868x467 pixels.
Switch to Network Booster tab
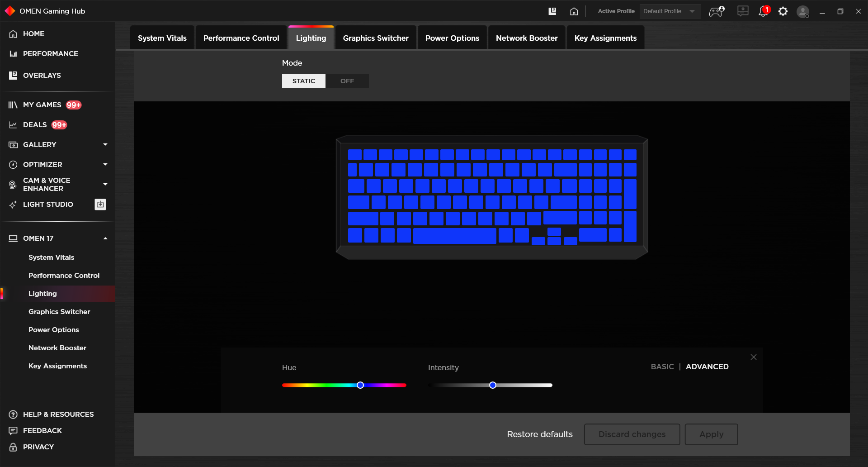point(527,38)
